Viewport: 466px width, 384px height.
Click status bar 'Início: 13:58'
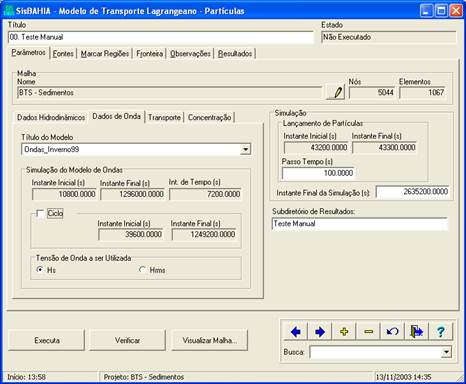[26, 377]
